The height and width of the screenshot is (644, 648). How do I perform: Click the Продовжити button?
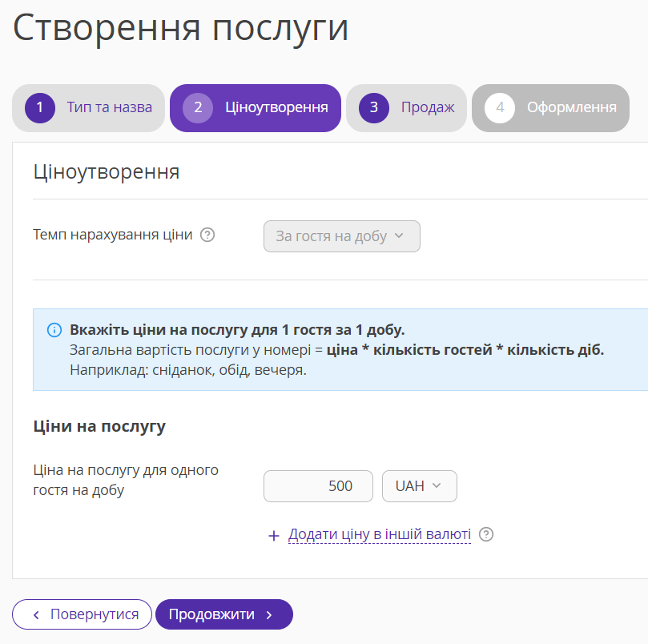[224, 614]
